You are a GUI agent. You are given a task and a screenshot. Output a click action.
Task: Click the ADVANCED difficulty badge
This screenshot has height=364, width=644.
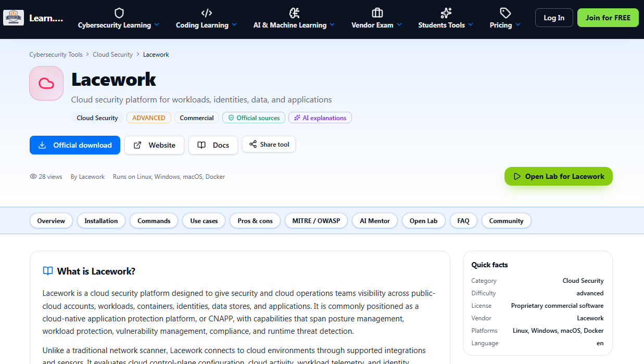[149, 118]
